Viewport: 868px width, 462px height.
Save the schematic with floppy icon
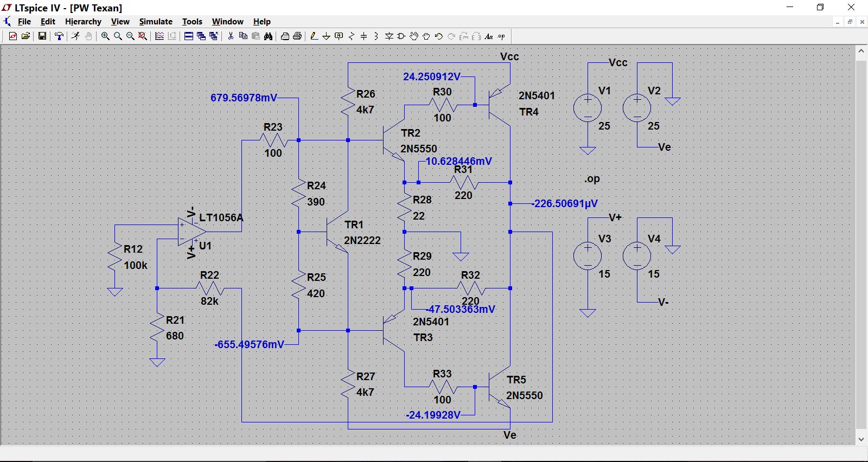tap(42, 36)
